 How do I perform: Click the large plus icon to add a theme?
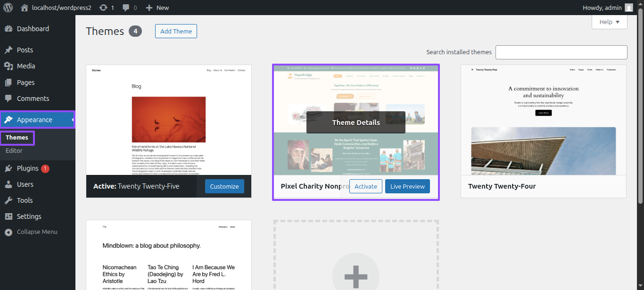[x=356, y=276]
